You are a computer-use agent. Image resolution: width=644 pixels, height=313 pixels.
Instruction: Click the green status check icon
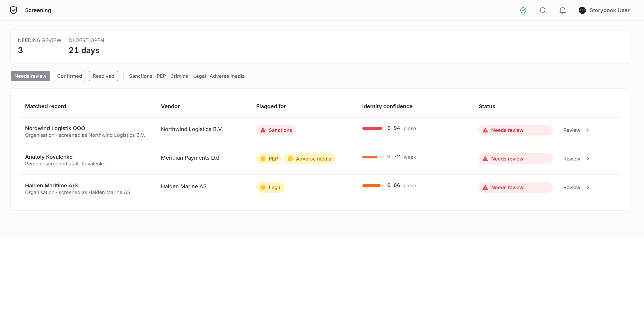point(523,10)
